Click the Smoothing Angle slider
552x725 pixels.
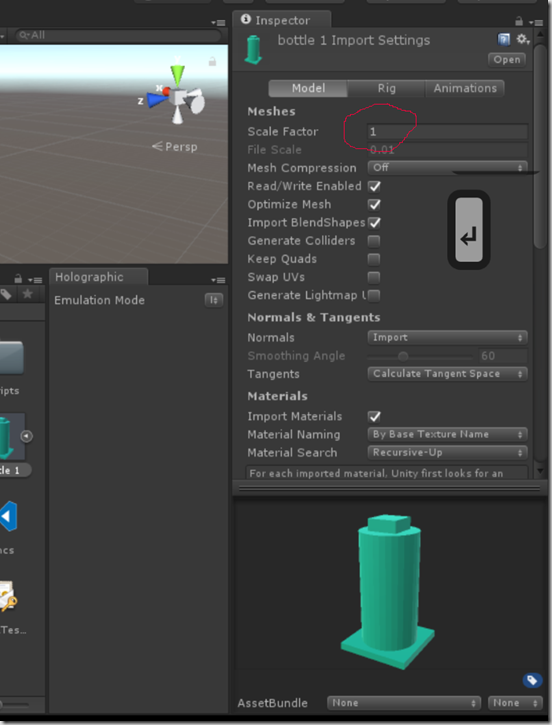[x=420, y=356]
